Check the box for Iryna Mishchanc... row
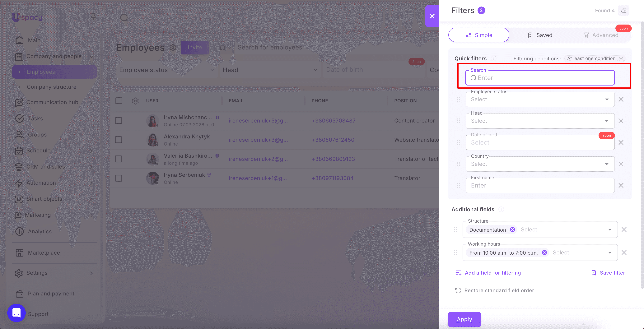 [x=119, y=121]
